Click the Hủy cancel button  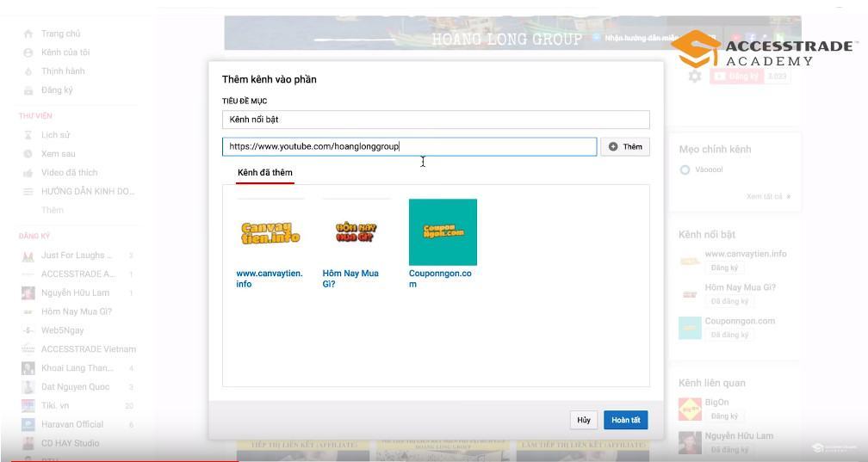click(584, 420)
